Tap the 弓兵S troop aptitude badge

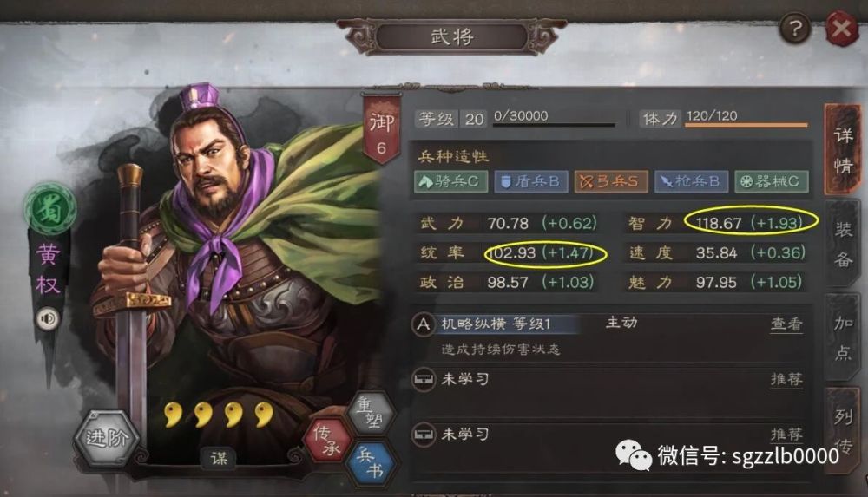tap(610, 181)
